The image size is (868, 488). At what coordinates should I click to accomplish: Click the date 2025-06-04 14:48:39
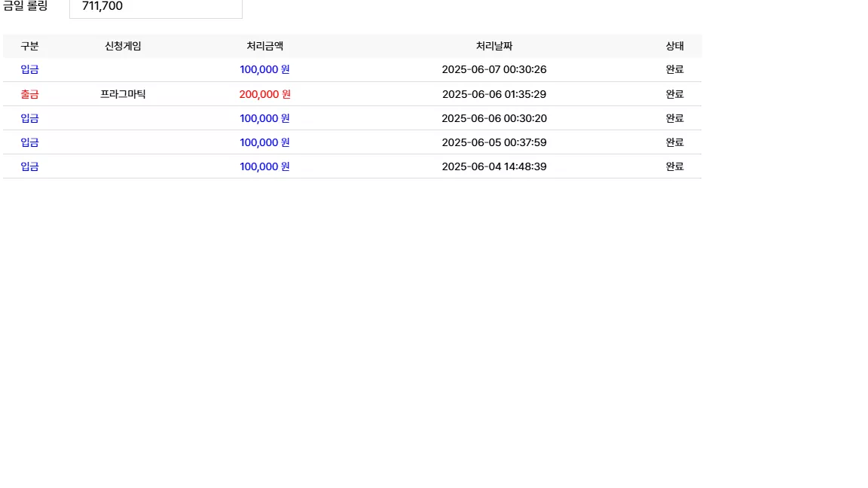pos(494,166)
